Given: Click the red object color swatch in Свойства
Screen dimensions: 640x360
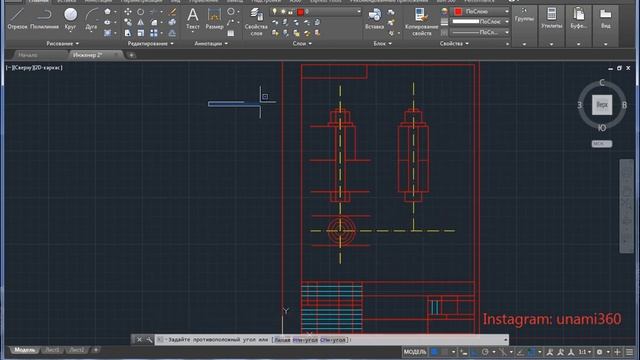Looking at the screenshot, I should pos(458,12).
